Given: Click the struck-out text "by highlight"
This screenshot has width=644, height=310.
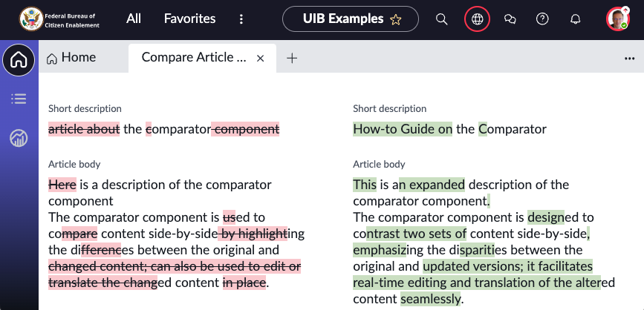Looking at the screenshot, I should 253,234.
